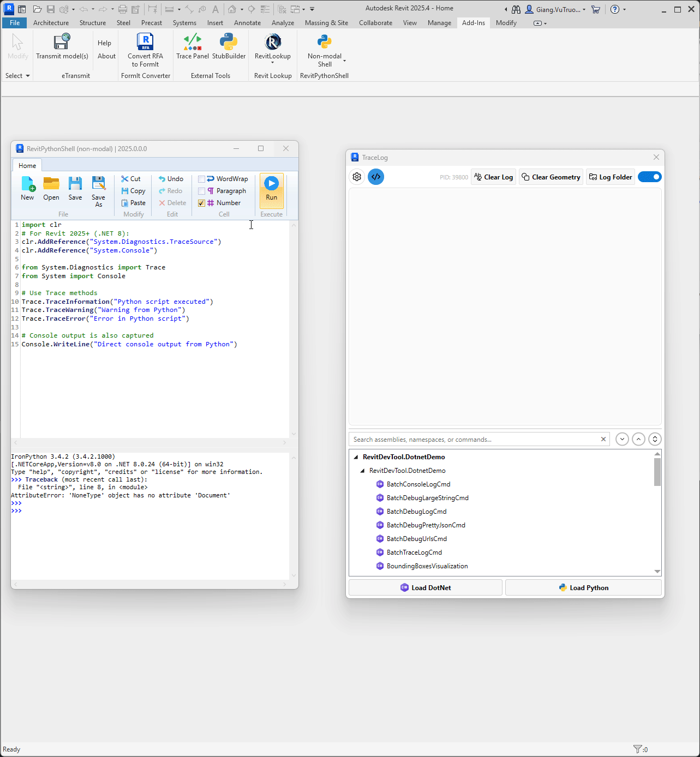
Task: Open TraceLog settings gear
Action: pyautogui.click(x=357, y=177)
